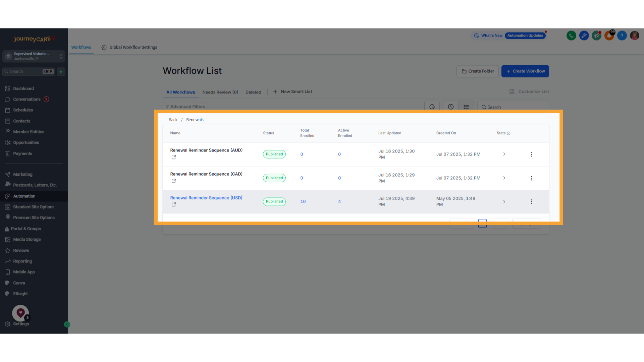This screenshot has height=362, width=644.
Task: Click the Create Workflow button
Action: pyautogui.click(x=525, y=71)
